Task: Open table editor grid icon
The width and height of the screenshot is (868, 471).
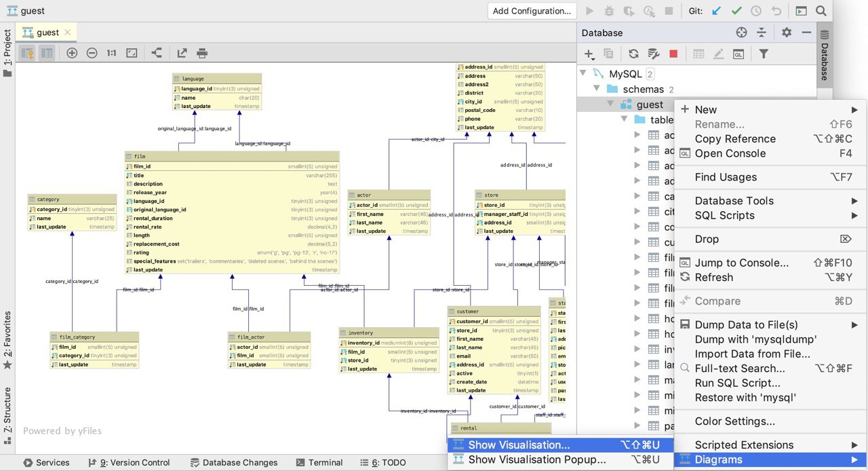Action: click(x=698, y=54)
